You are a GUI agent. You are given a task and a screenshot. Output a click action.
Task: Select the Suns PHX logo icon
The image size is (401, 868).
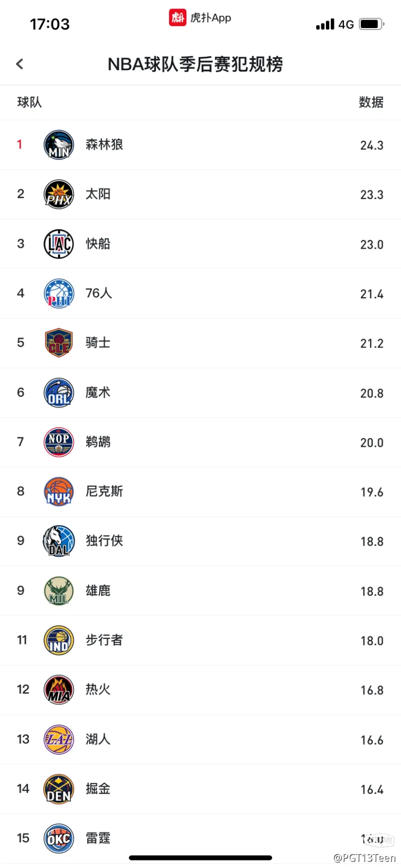tap(59, 194)
